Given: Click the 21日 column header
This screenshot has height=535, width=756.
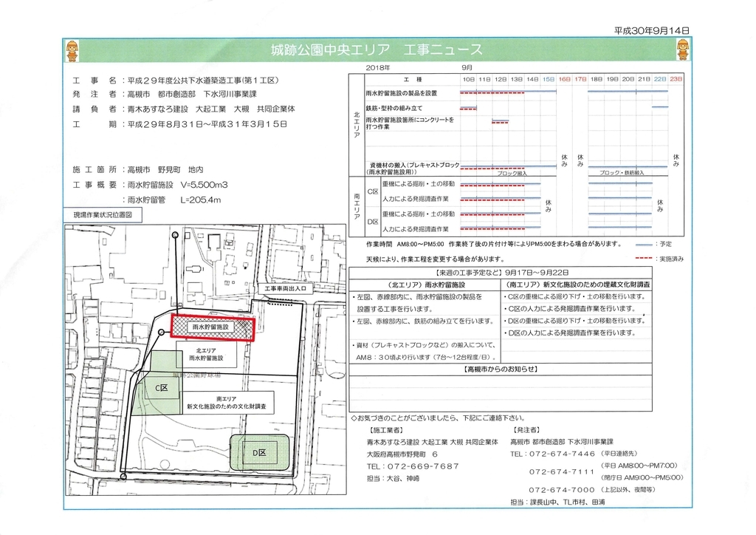Looking at the screenshot, I should click(x=644, y=79).
